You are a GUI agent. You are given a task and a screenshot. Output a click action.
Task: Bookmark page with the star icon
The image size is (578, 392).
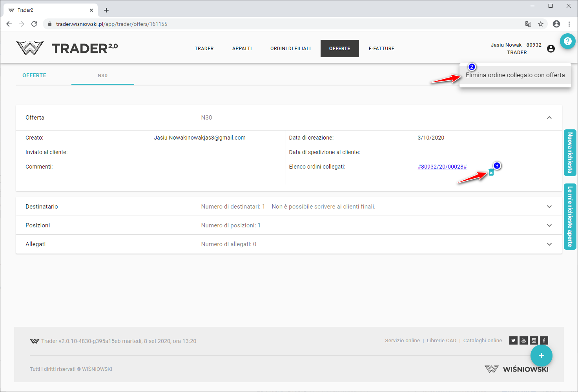tap(541, 24)
